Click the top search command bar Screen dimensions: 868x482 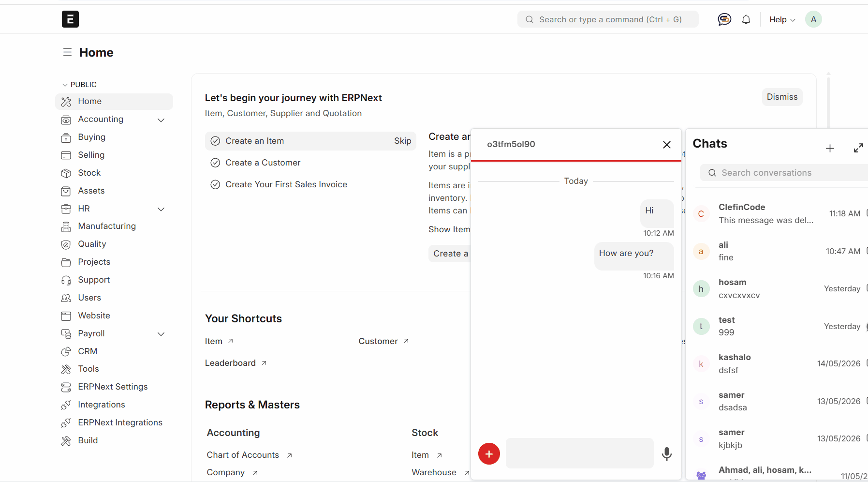click(608, 19)
